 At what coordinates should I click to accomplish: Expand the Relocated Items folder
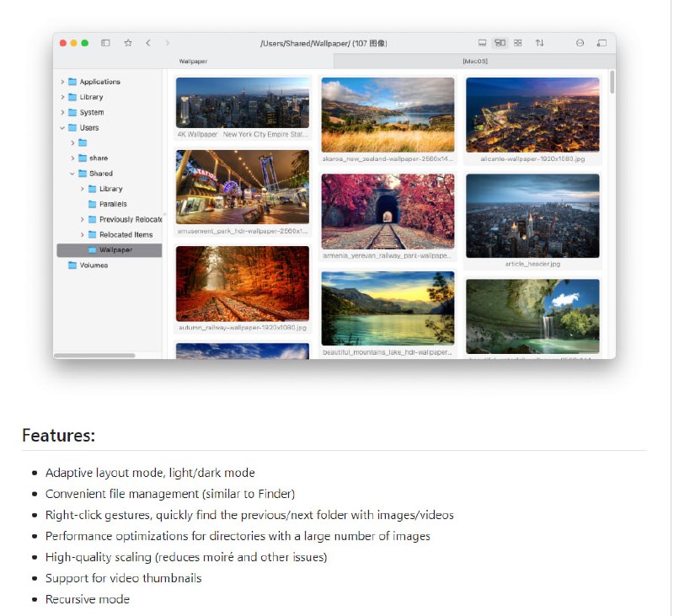[83, 235]
